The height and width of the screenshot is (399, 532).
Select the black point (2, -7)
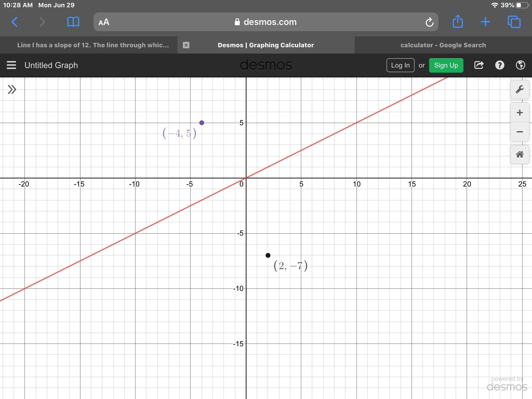pos(268,255)
